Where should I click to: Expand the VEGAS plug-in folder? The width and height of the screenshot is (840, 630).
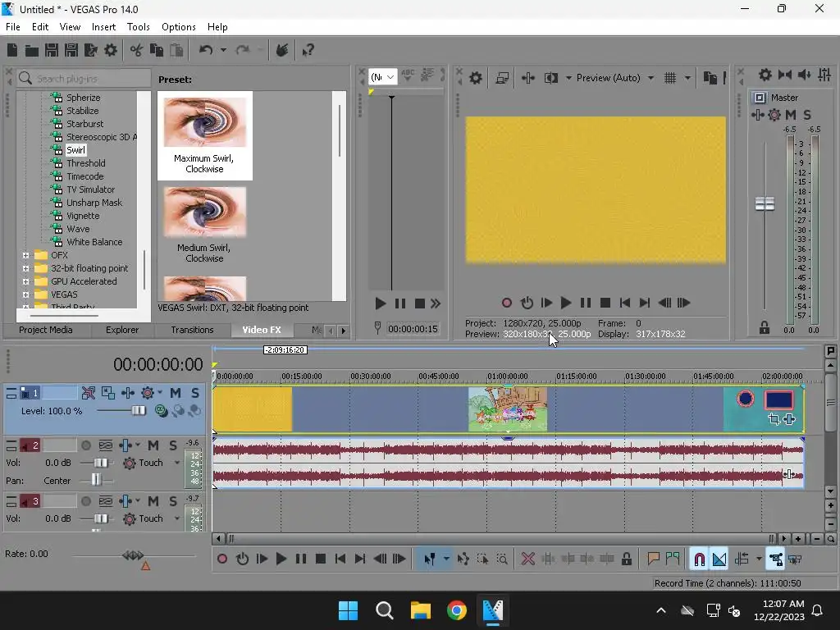point(25,294)
